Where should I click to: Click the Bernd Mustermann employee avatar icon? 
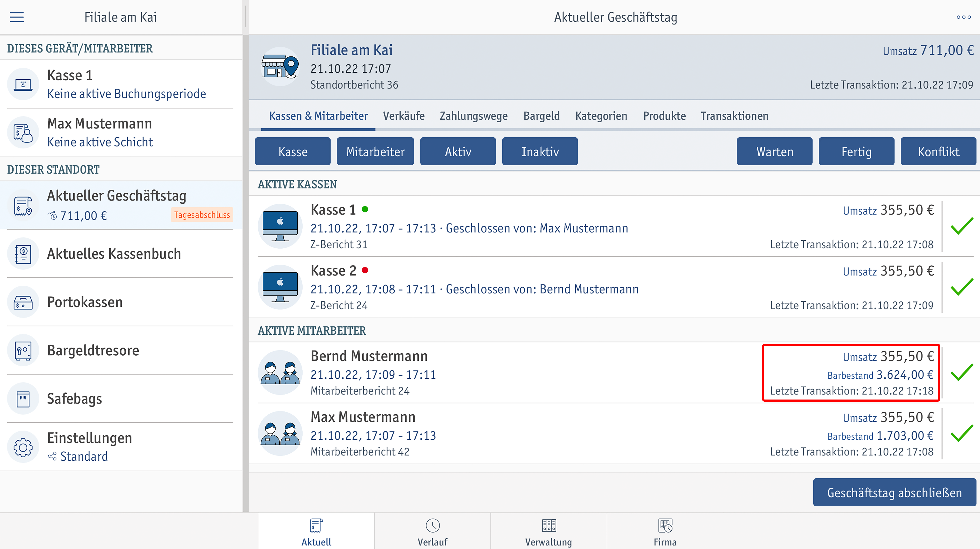pyautogui.click(x=280, y=373)
